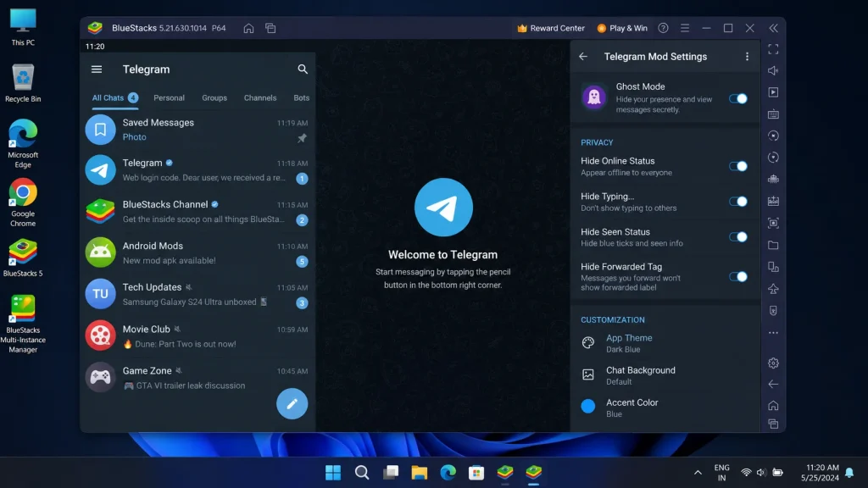868x488 pixels.
Task: Open Reward Center
Action: click(x=551, y=28)
